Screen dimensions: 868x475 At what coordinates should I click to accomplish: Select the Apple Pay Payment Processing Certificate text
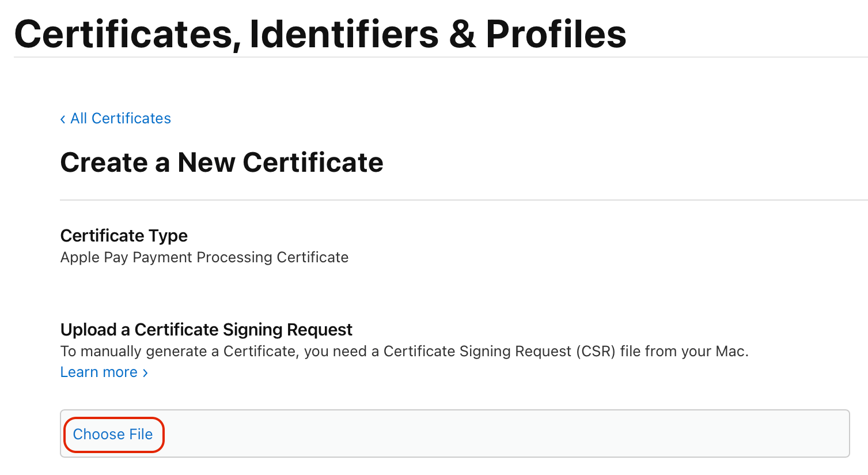click(x=204, y=257)
